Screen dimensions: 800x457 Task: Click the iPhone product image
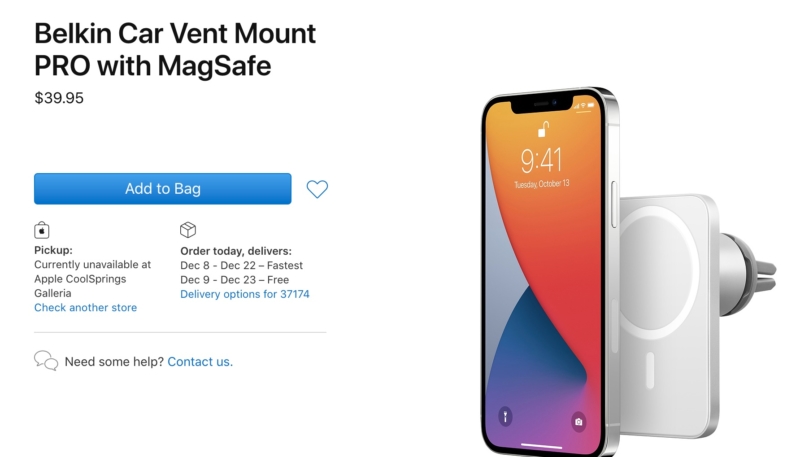[550, 273]
